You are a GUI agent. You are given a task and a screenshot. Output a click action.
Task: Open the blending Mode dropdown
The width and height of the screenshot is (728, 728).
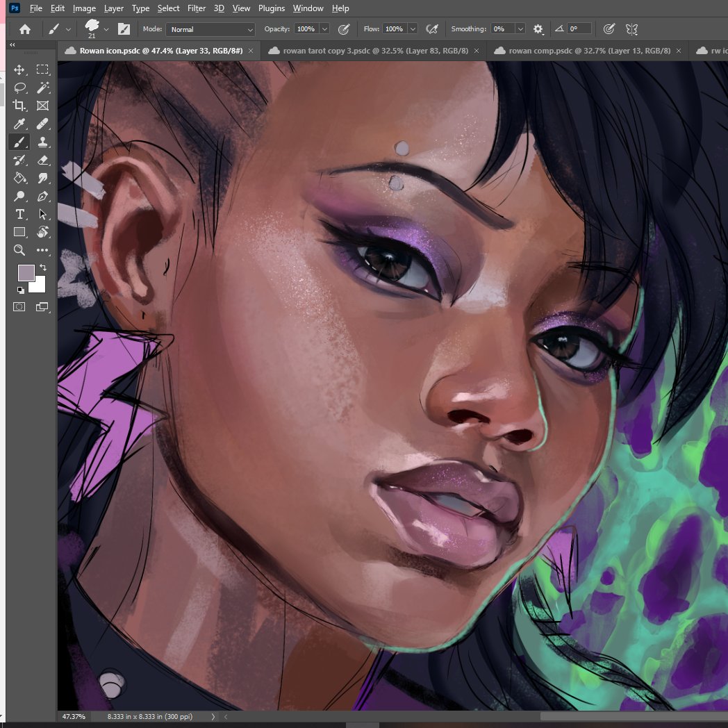[x=210, y=29]
